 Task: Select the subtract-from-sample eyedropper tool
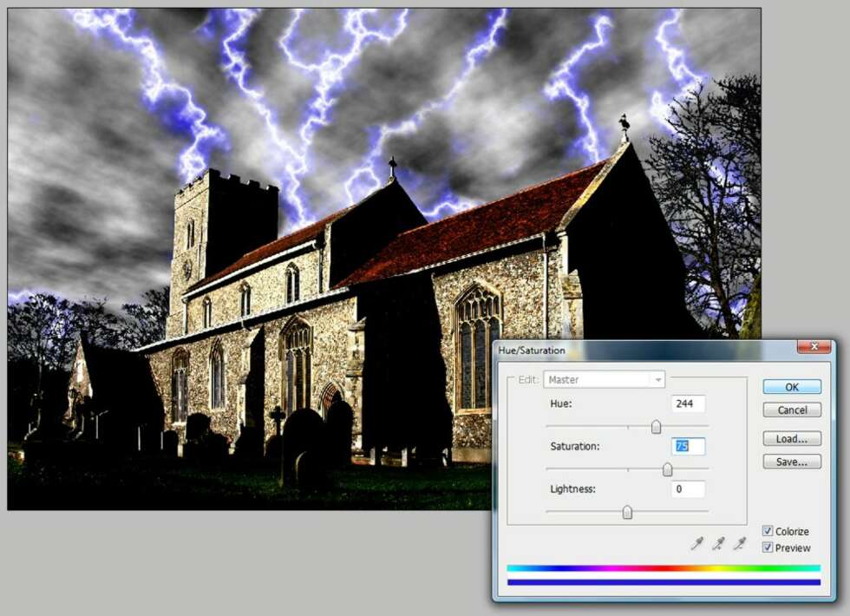[739, 543]
